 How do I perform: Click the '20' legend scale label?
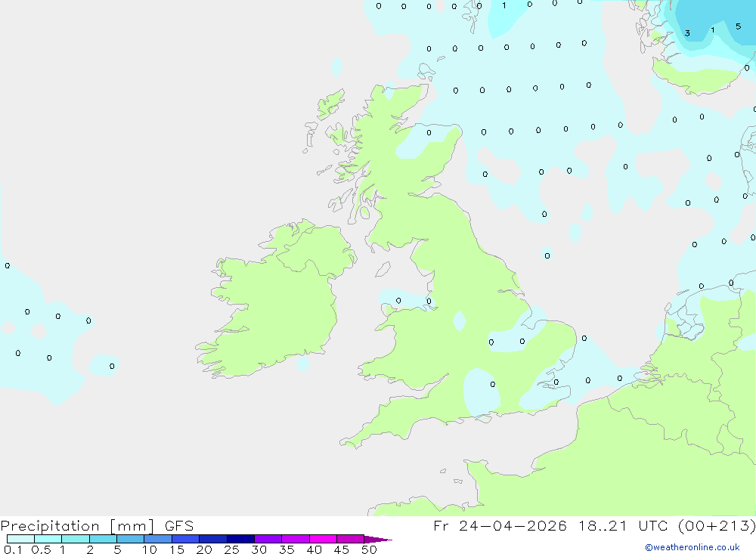tap(204, 549)
